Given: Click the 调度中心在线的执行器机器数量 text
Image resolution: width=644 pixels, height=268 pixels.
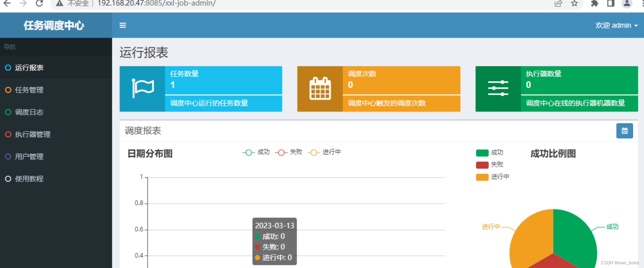Looking at the screenshot, I should coord(575,103).
